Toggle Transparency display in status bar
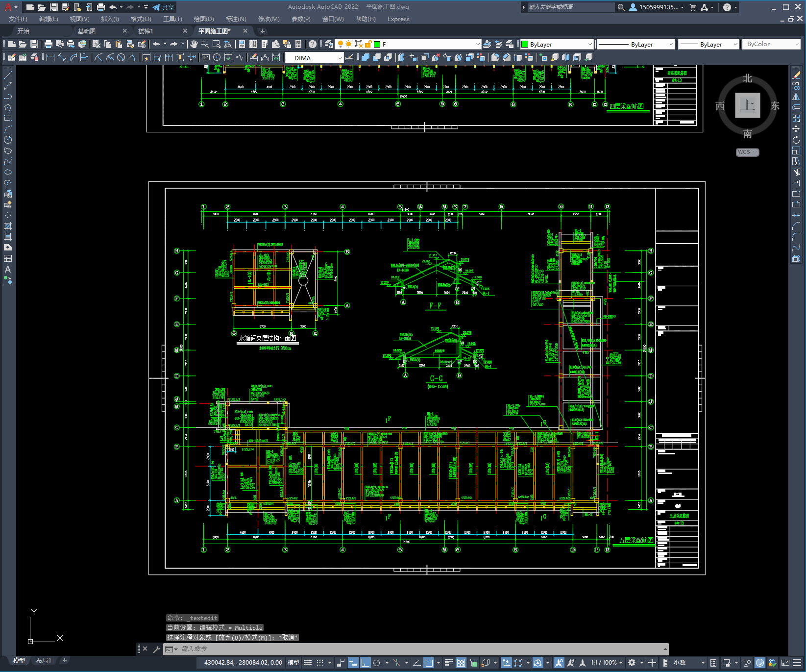This screenshot has height=672, width=806. pos(461,663)
